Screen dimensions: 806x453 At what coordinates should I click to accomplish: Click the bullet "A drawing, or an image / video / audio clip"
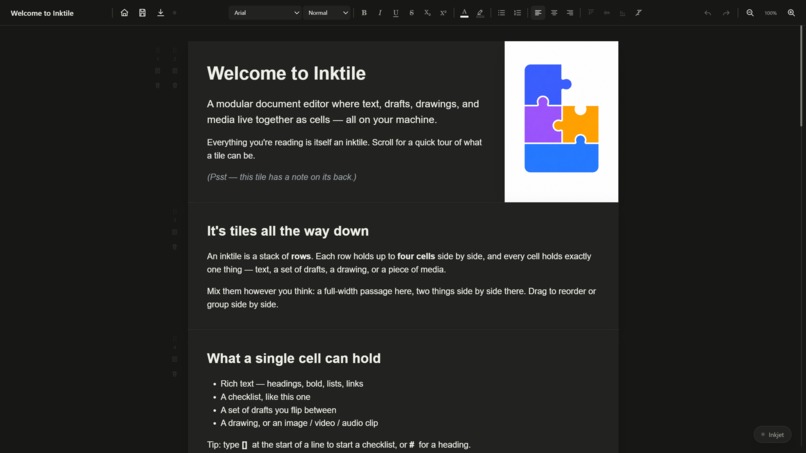[299, 423]
